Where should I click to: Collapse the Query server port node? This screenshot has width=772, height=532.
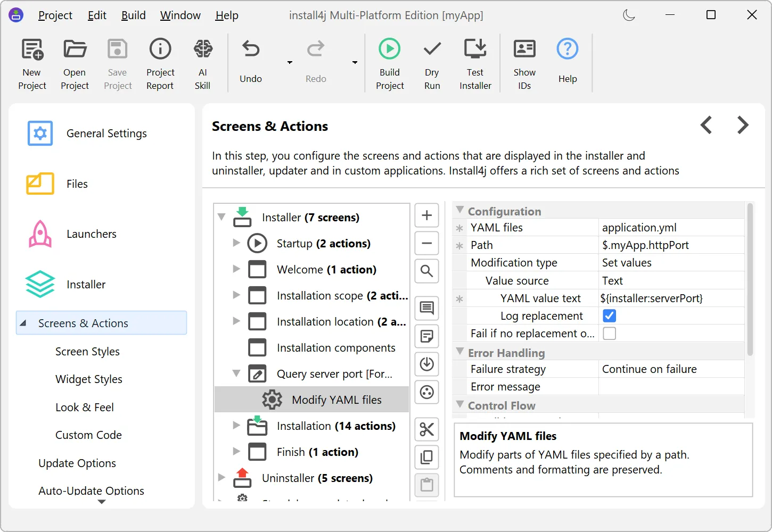coord(236,373)
